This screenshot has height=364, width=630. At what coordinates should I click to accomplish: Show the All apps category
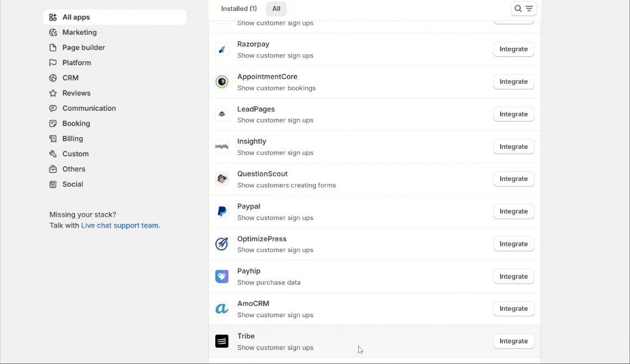(115, 17)
